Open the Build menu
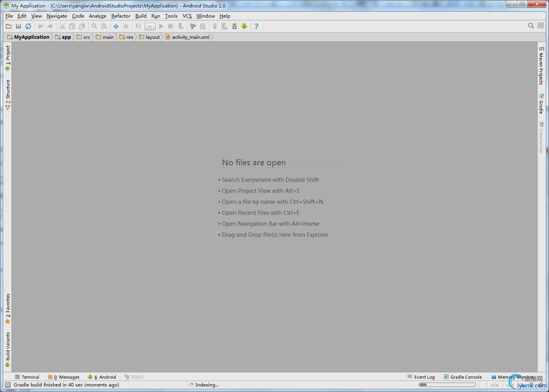Screen dimensions: 549x392 tap(141, 16)
